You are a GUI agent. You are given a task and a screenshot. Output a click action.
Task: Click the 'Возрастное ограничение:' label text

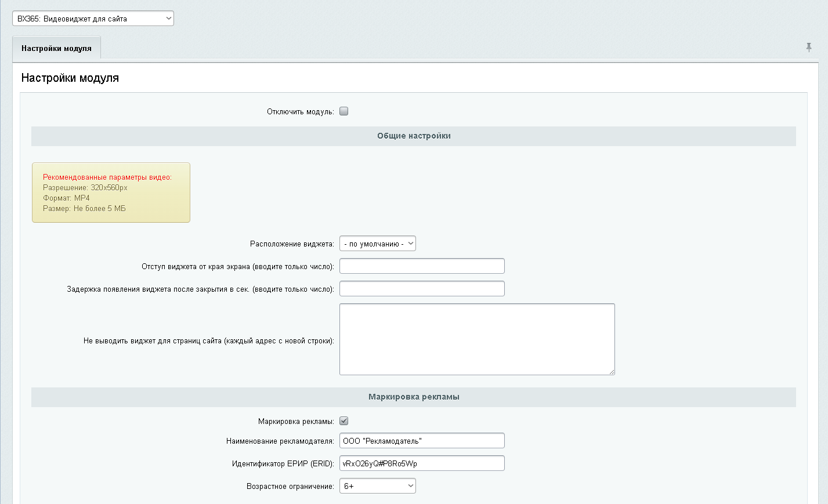click(x=290, y=486)
